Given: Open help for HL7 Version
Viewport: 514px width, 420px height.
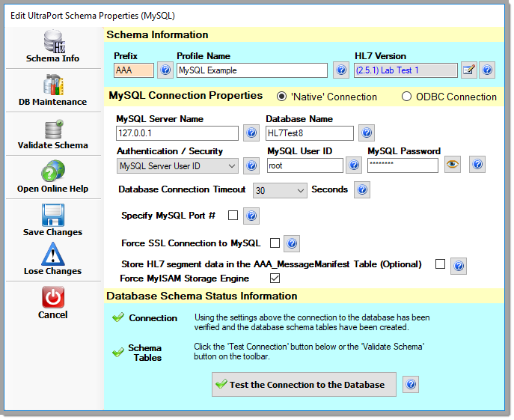Looking at the screenshot, I should (487, 70).
